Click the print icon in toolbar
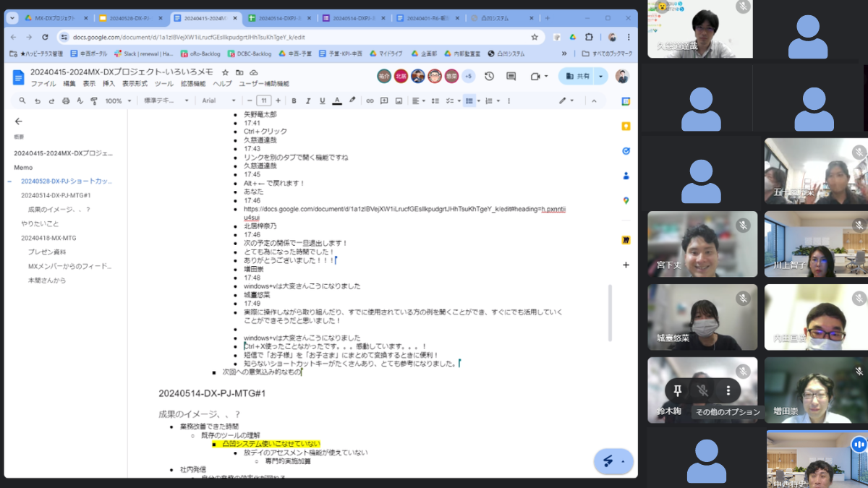Image resolution: width=868 pixels, height=488 pixels. point(66,100)
